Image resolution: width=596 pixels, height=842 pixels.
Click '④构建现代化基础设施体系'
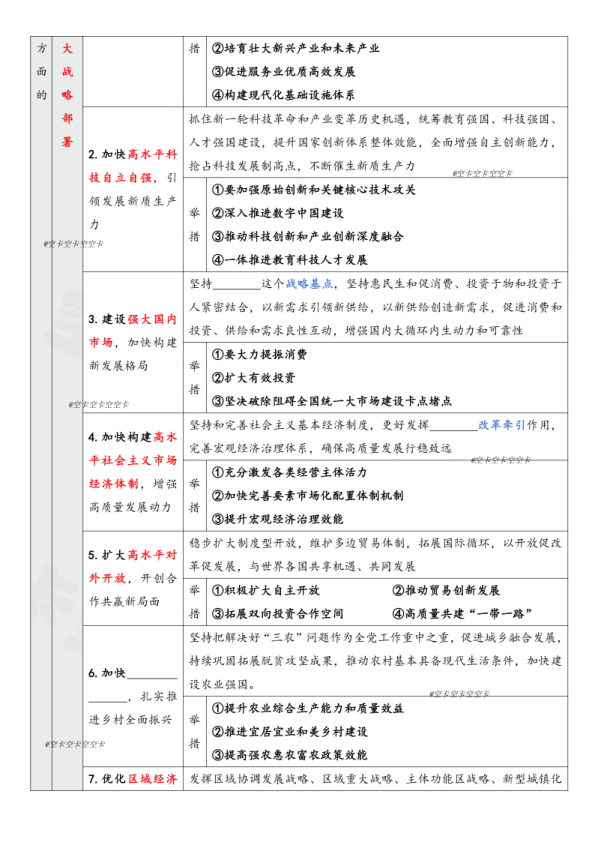point(283,95)
